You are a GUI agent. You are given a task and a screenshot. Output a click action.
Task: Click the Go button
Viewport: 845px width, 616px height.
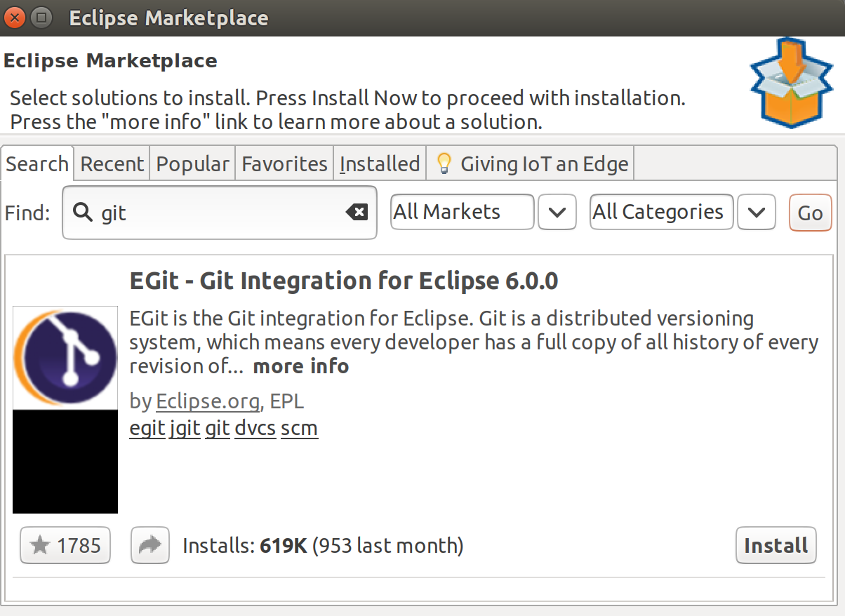[811, 213]
